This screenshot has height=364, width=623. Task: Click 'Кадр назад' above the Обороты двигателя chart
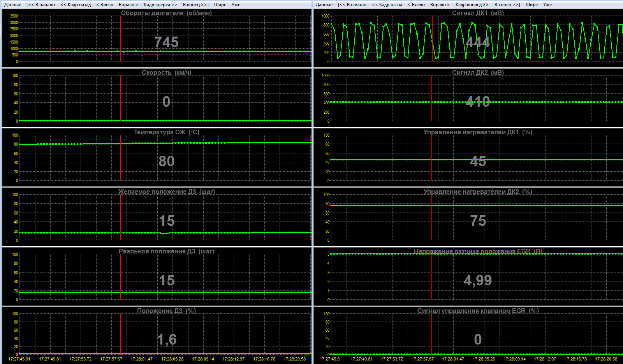click(x=76, y=5)
